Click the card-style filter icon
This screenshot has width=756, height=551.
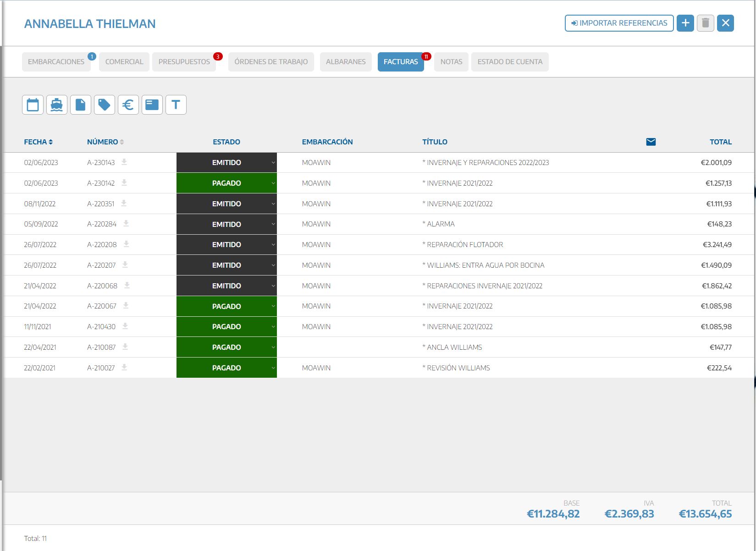coord(152,105)
